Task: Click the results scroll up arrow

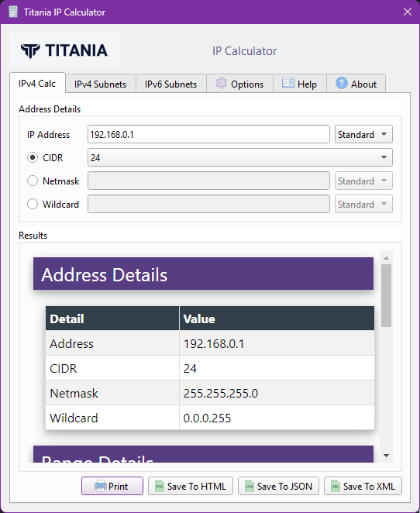Action: pos(387,258)
